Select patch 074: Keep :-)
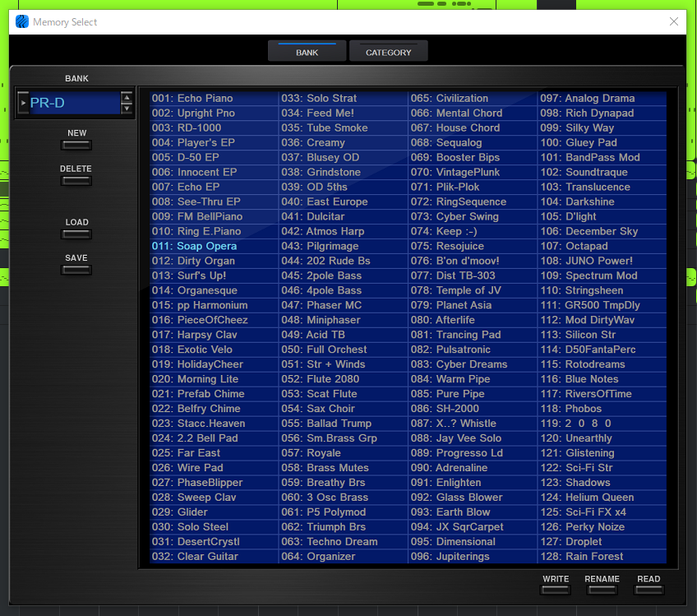 473,231
